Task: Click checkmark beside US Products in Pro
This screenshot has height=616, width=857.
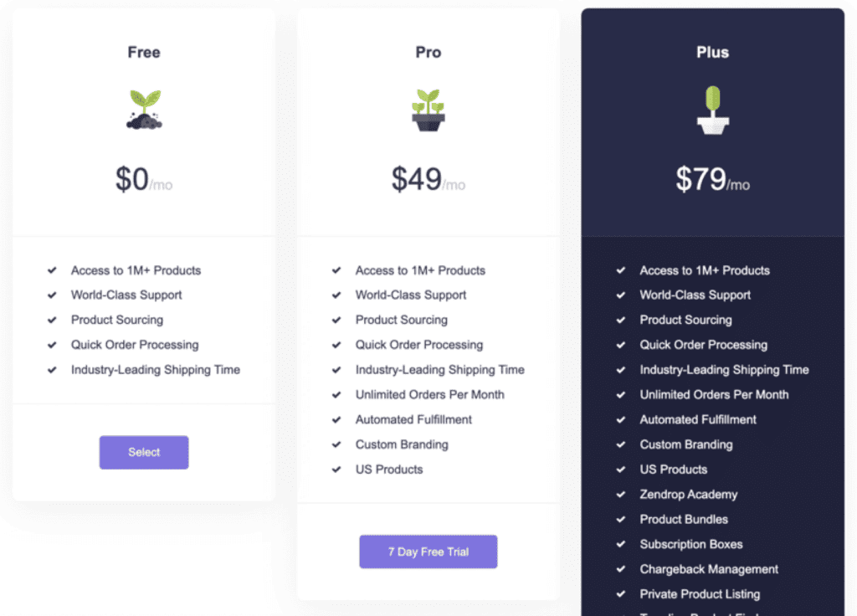Action: tap(336, 470)
